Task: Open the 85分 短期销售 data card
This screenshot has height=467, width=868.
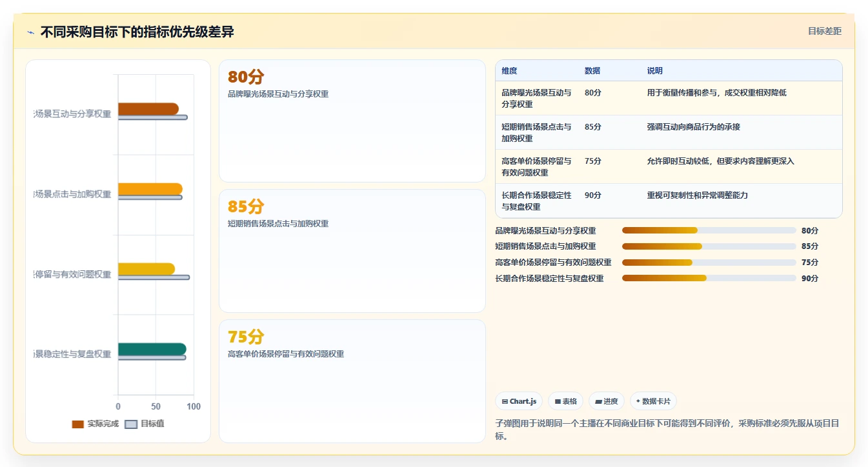Action: point(352,251)
